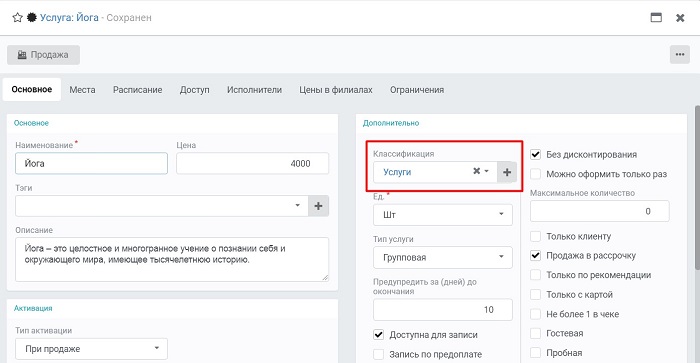
Task: Uncheck Без дисконтирования checkbox
Action: pyautogui.click(x=535, y=155)
